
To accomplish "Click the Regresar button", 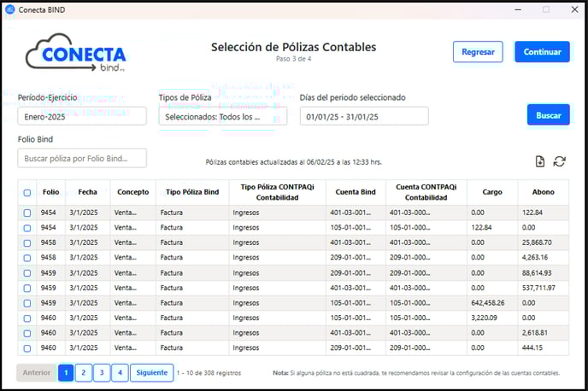I will [x=478, y=52].
